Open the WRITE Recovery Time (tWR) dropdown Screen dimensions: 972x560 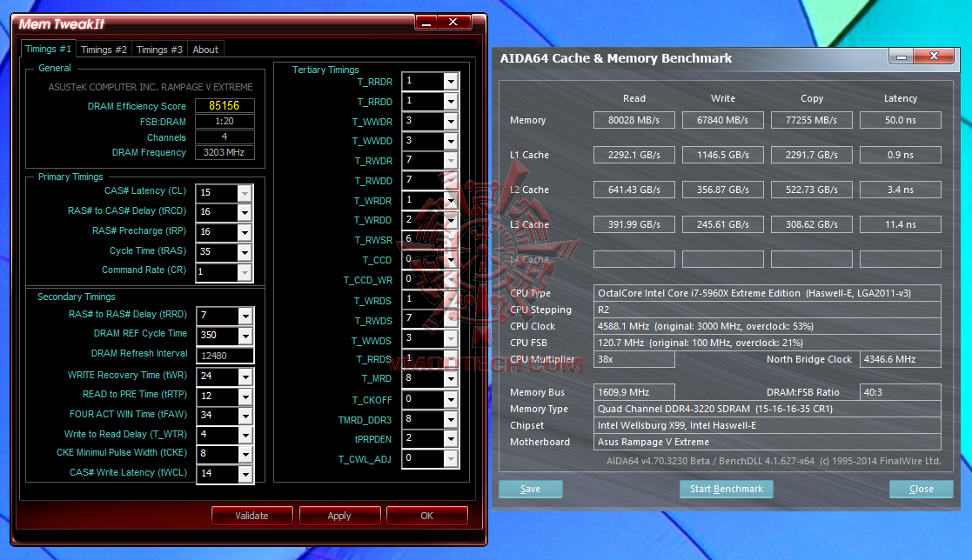tap(245, 377)
